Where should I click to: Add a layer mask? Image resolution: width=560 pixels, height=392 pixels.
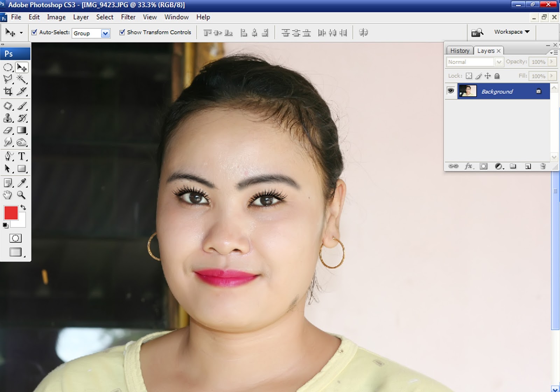483,166
